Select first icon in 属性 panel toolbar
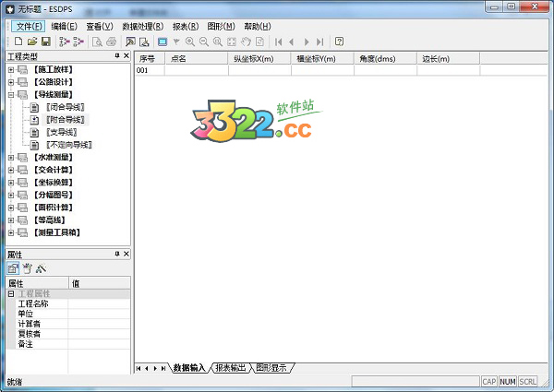This screenshot has width=554, height=392. (x=13, y=268)
